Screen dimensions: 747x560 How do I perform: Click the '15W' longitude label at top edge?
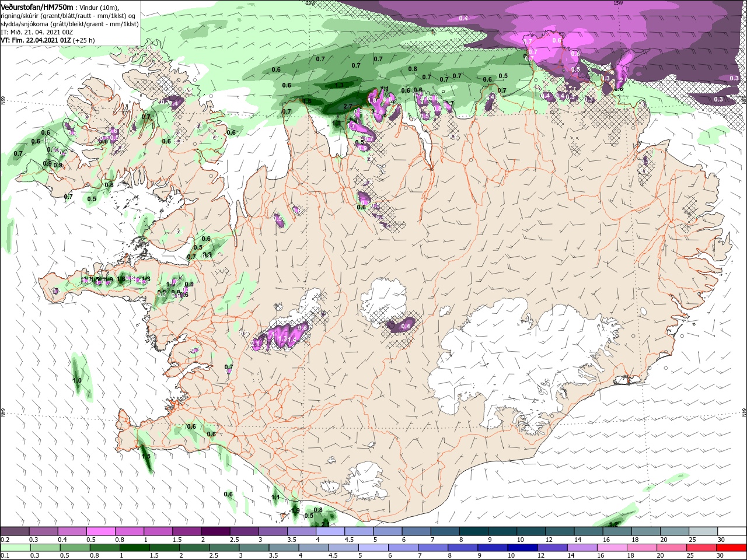pos(618,3)
